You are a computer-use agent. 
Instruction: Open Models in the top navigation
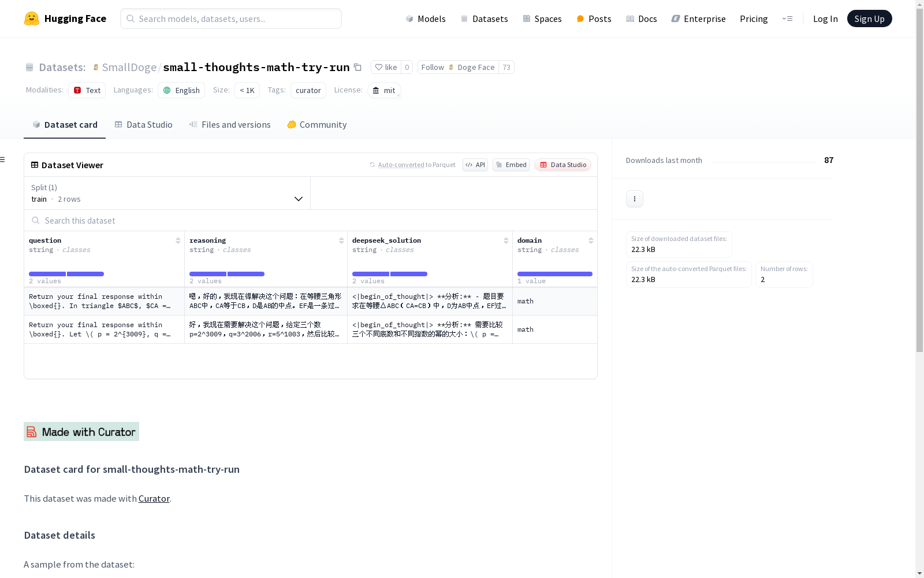click(x=426, y=18)
